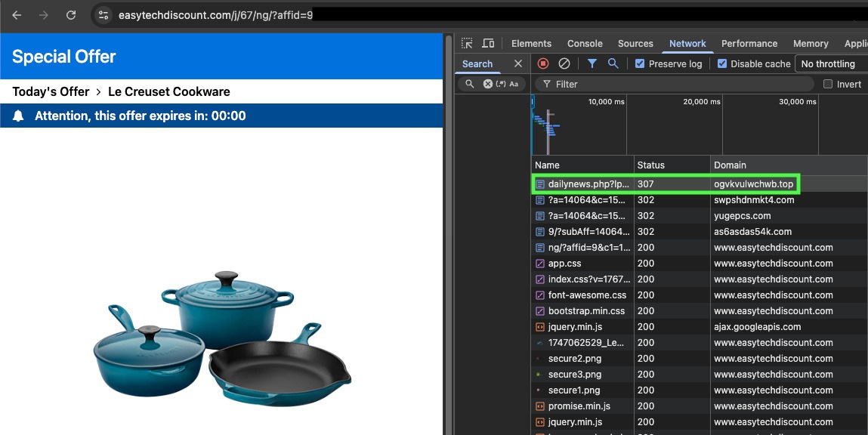Screen dimensions: 868x435
Task: Click the browser address bar URL
Action: (216, 15)
